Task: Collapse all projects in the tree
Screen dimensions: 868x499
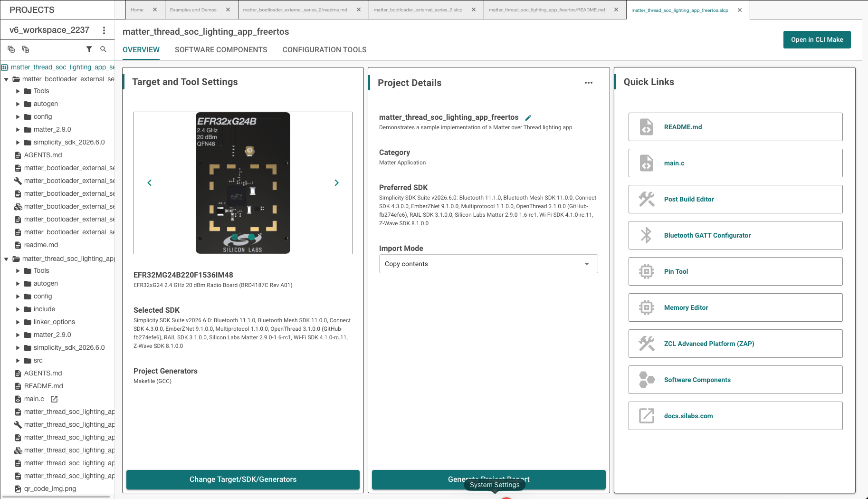Action: [x=11, y=49]
